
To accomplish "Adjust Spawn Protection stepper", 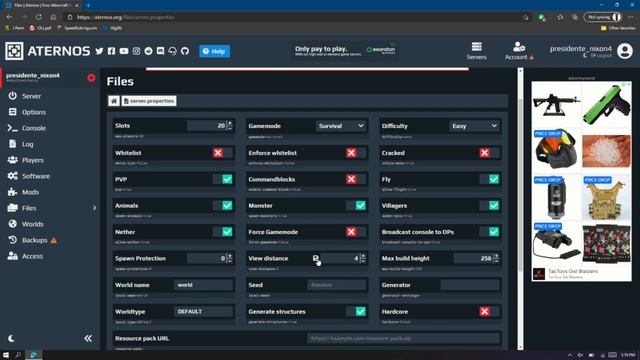I will 230,258.
